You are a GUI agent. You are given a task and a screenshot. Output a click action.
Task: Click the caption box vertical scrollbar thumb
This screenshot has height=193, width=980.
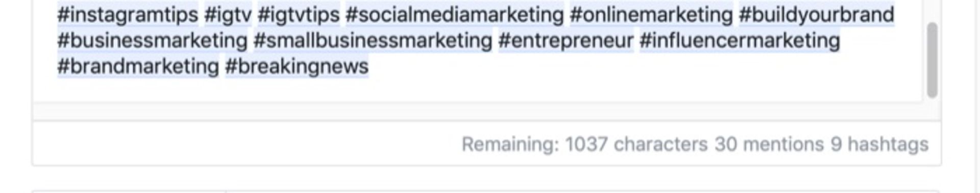(x=932, y=60)
